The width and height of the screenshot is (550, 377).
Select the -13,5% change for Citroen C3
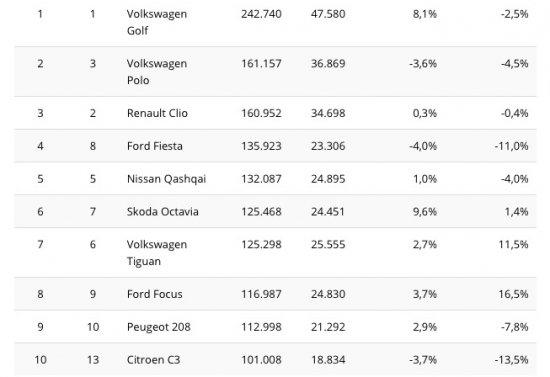pos(511,360)
